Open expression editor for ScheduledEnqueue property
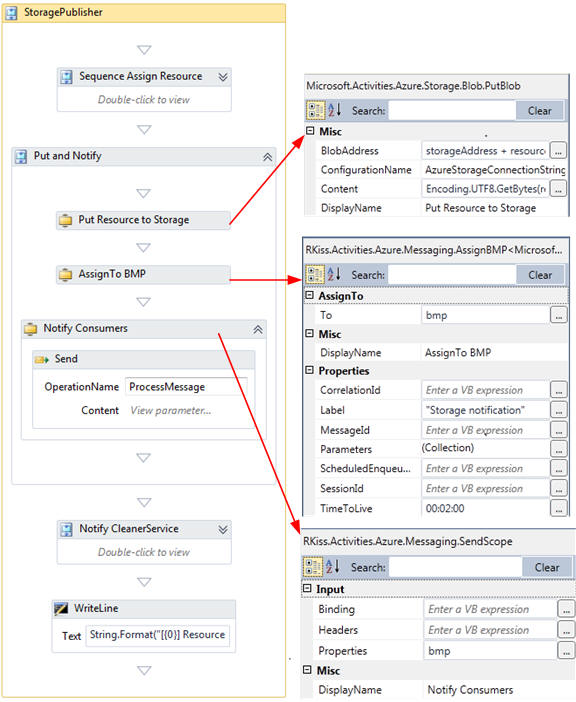 coord(559,469)
